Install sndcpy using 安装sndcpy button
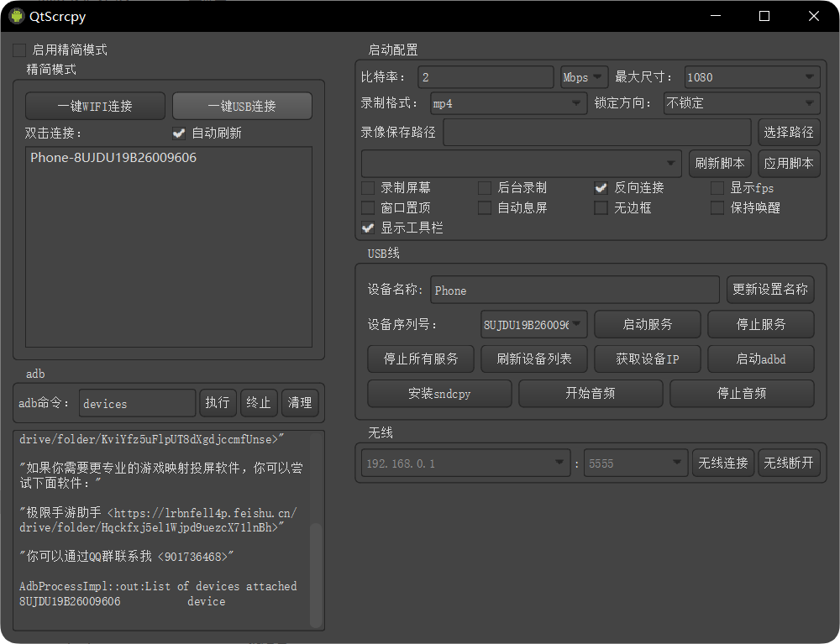This screenshot has width=840, height=644. (x=438, y=393)
